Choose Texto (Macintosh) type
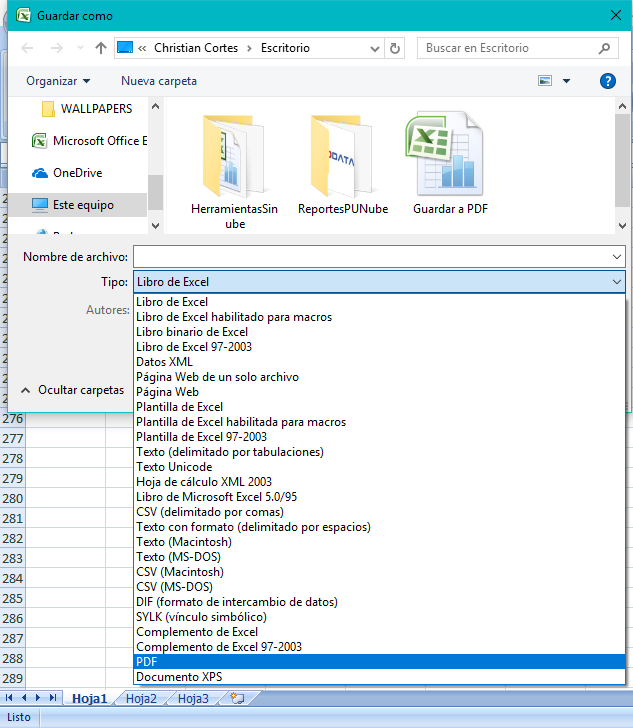Screen dimensions: 633x728 379,542
